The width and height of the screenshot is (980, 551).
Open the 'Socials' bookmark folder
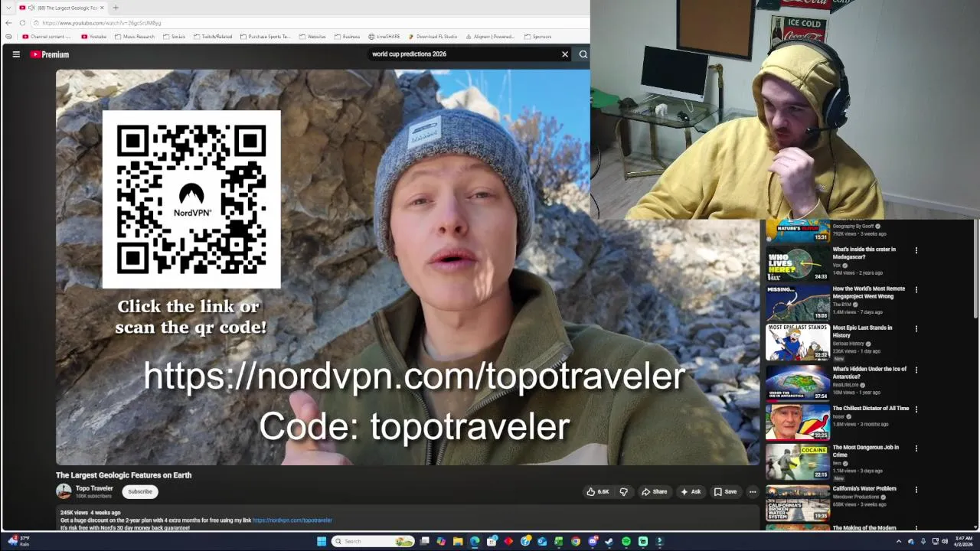[x=174, y=37]
